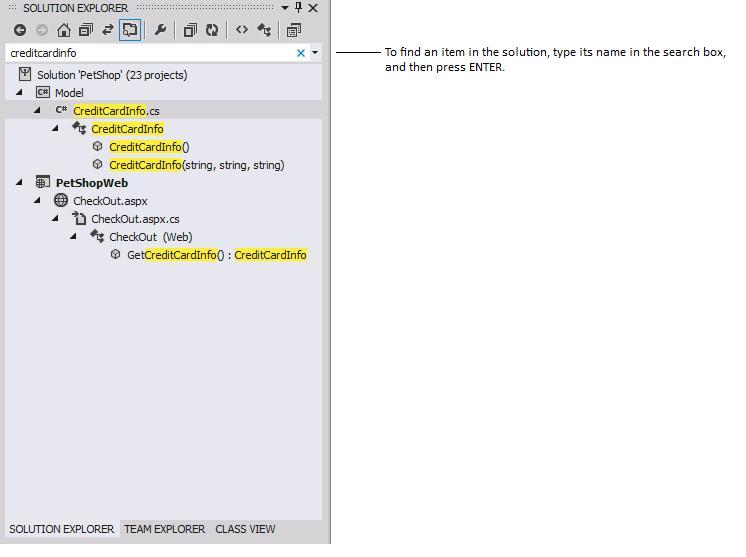Click the View Code angle brackets icon
The image size is (746, 557).
click(x=241, y=30)
